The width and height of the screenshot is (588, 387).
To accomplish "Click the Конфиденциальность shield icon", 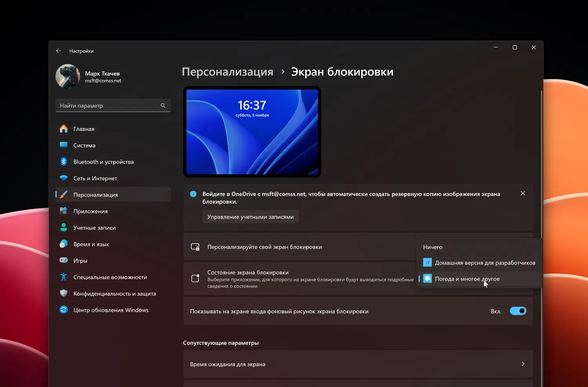I will pyautogui.click(x=64, y=293).
